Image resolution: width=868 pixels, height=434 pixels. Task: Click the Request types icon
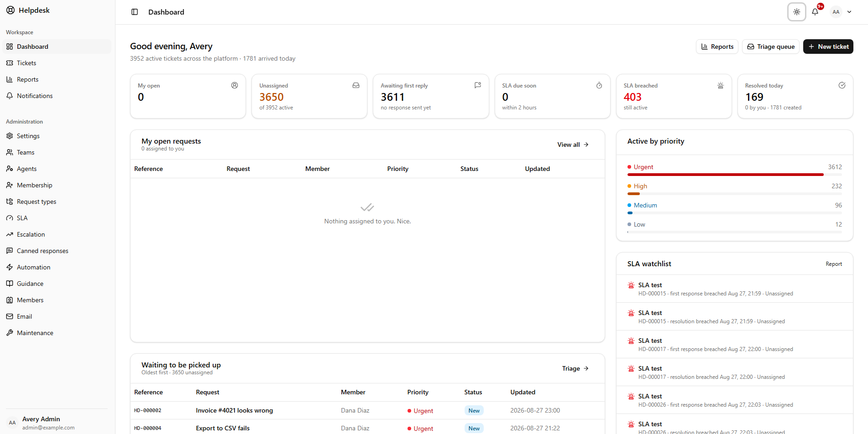pos(10,201)
